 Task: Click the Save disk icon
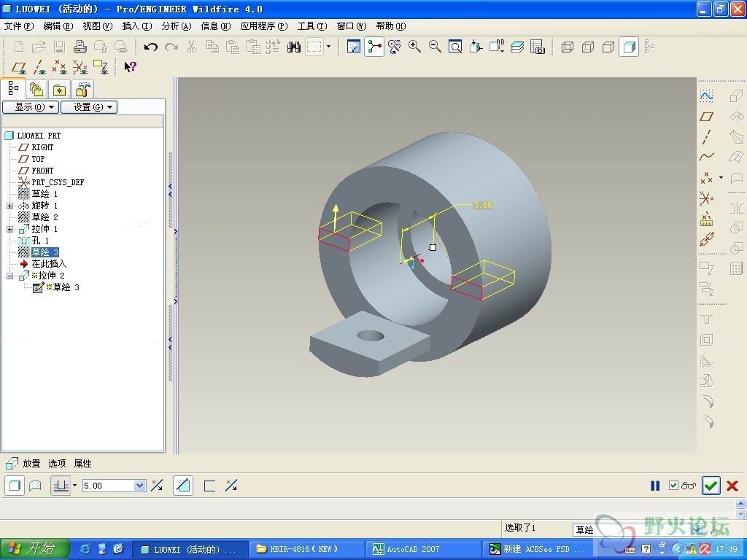pyautogui.click(x=59, y=47)
